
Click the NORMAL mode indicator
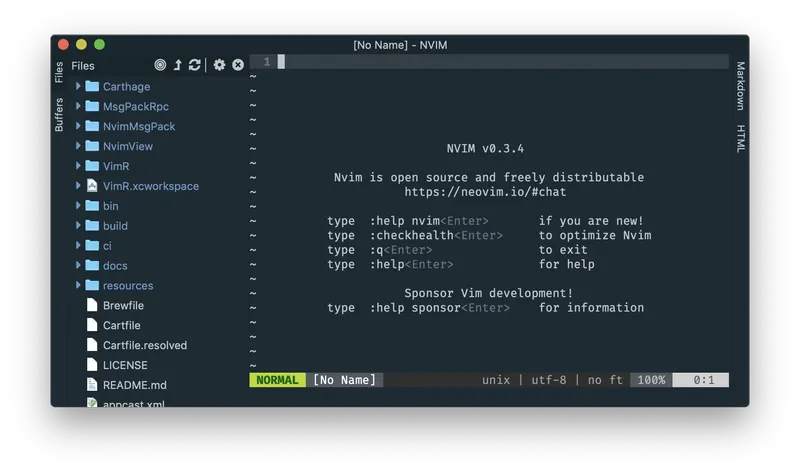(x=277, y=380)
